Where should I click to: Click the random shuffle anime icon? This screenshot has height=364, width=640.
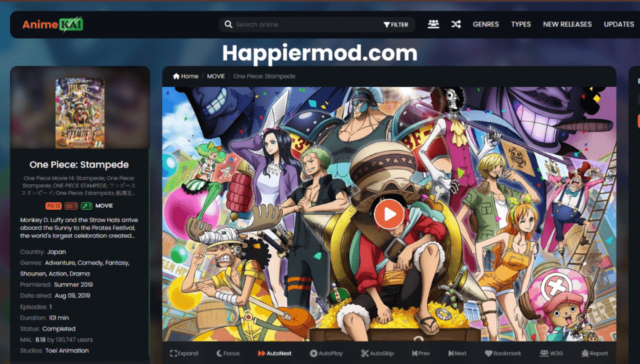456,24
